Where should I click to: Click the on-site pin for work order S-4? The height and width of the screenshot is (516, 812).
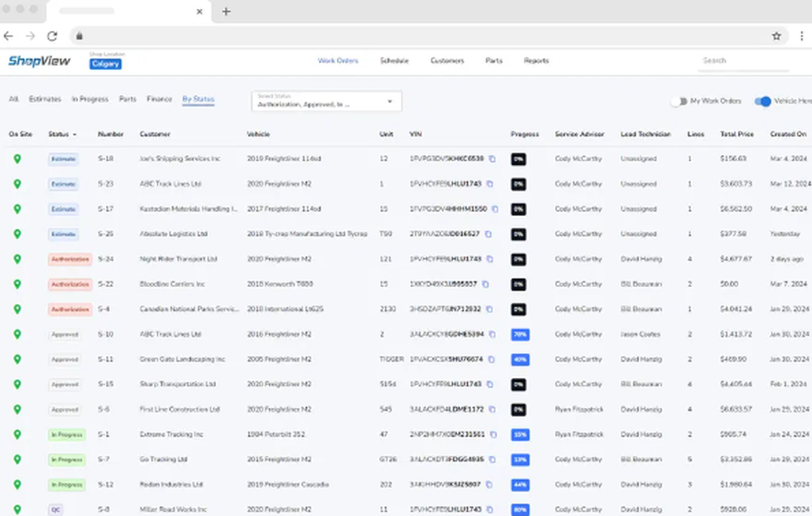pos(17,310)
